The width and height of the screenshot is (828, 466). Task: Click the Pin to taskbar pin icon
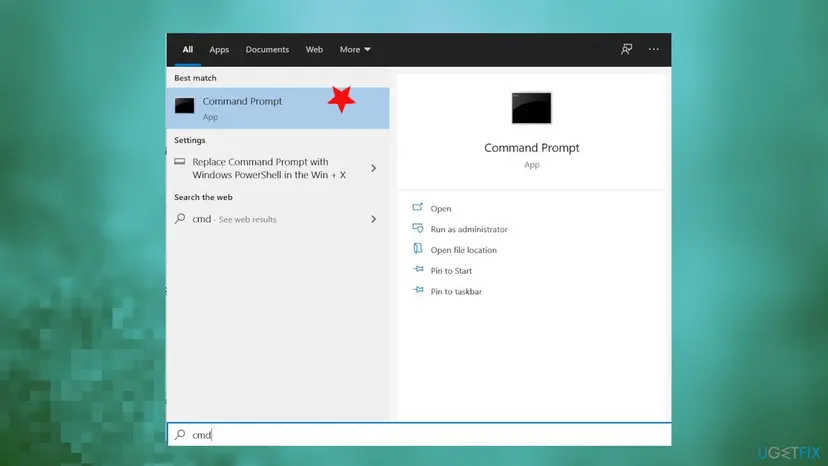418,290
